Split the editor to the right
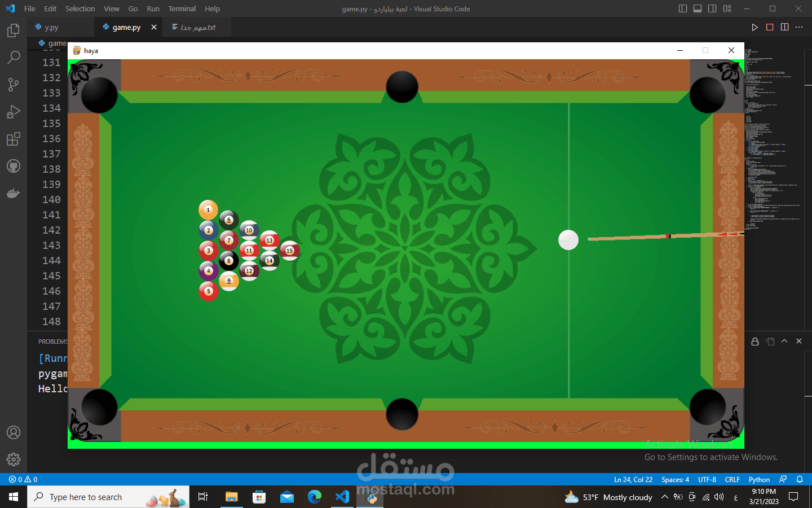This screenshot has width=812, height=508. [x=784, y=27]
